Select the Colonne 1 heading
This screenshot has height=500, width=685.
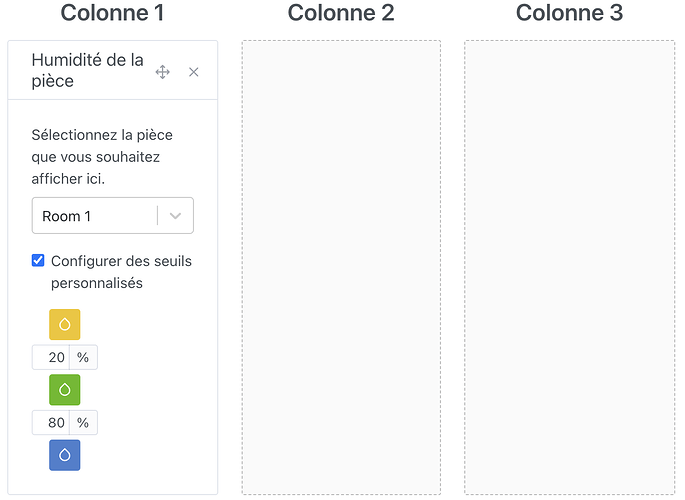[x=112, y=13]
